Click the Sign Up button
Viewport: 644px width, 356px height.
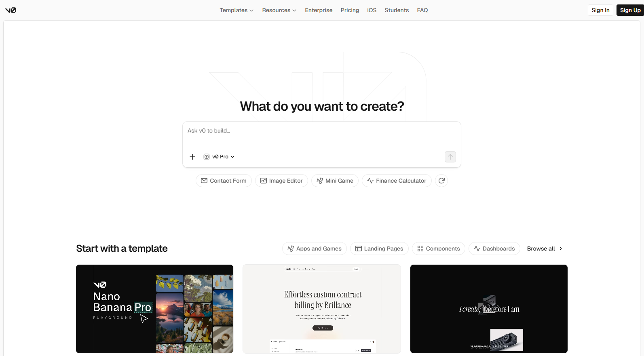coord(630,10)
